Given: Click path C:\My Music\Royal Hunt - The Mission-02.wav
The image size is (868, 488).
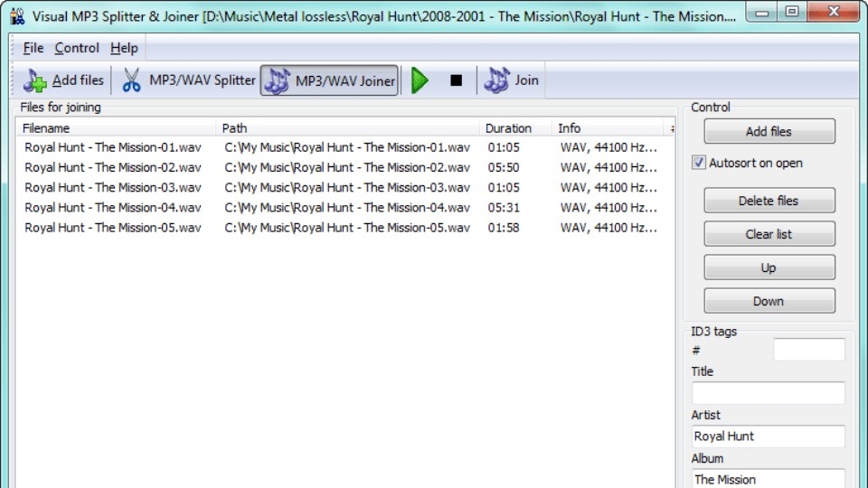Looking at the screenshot, I should (x=347, y=168).
